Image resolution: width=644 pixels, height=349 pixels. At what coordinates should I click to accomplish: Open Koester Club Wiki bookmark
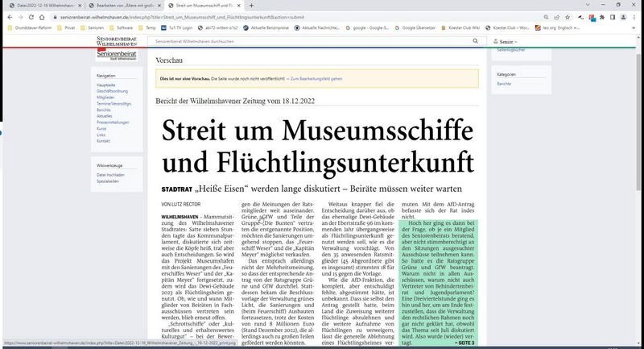click(460, 28)
